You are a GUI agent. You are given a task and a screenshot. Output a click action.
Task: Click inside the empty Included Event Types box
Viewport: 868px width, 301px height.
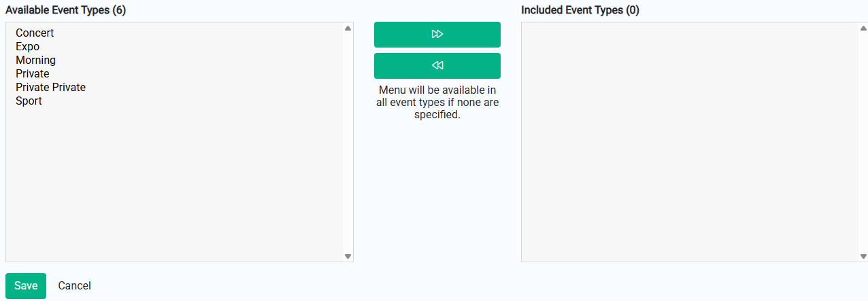[690, 142]
